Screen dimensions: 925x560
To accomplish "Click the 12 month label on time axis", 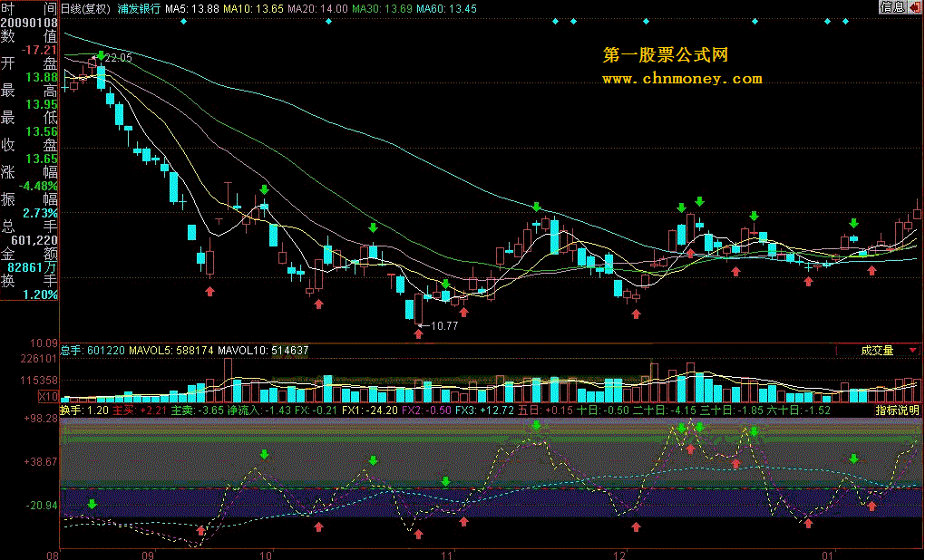I will [620, 555].
